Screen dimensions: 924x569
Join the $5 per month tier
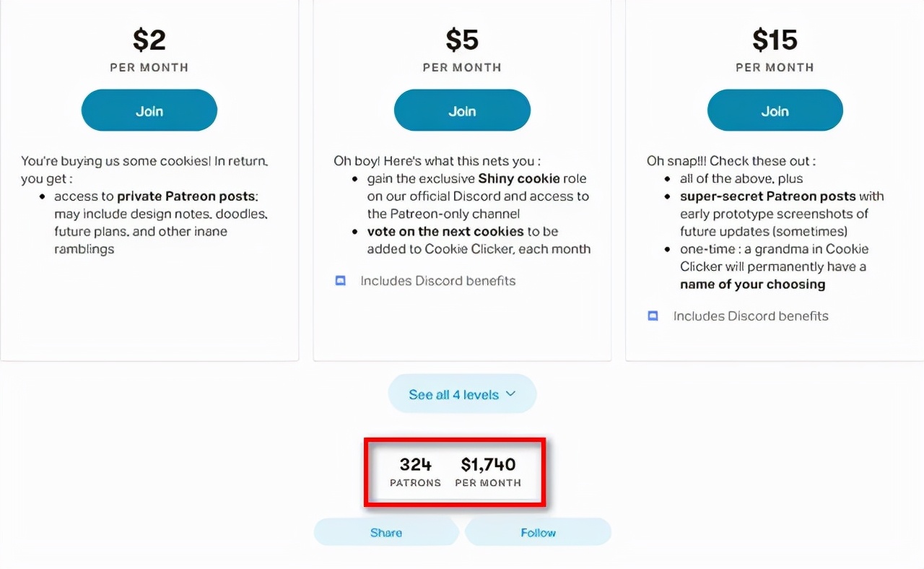pos(462,111)
